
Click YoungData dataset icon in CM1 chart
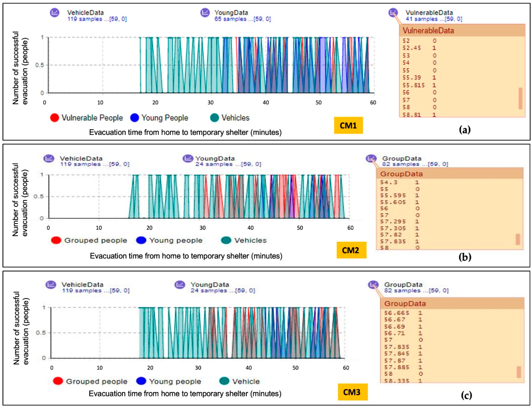pos(205,13)
